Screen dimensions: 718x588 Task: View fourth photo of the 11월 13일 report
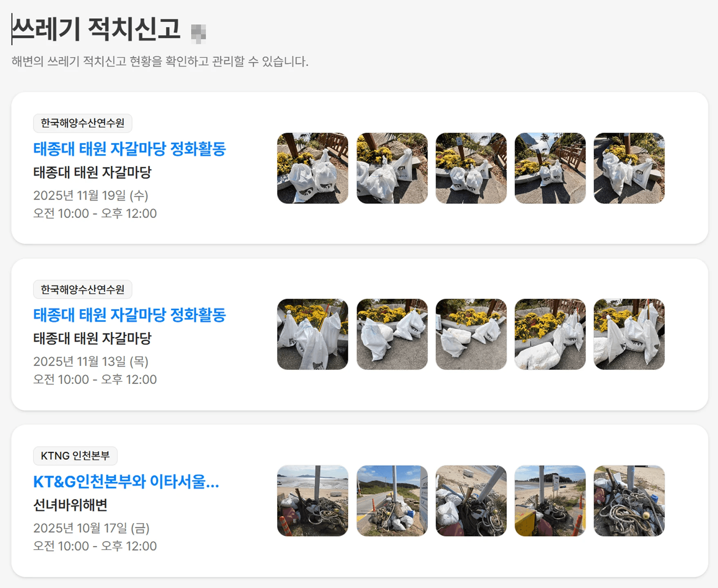pyautogui.click(x=550, y=334)
